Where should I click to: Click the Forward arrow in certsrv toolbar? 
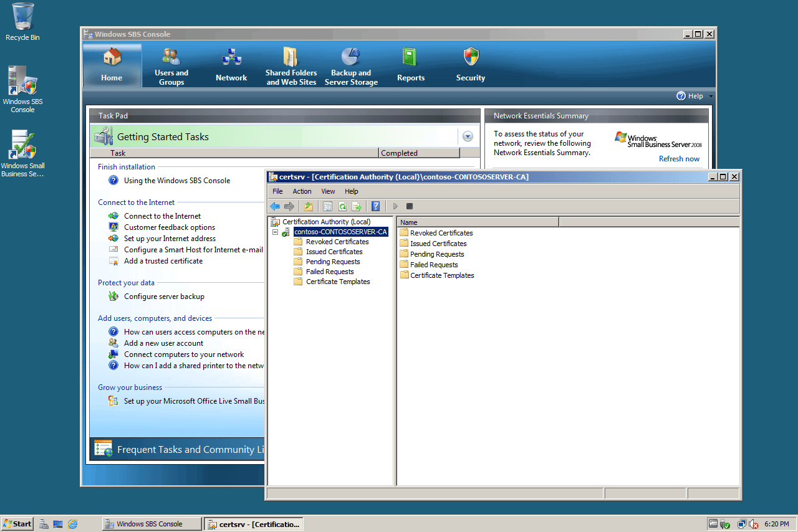point(289,206)
